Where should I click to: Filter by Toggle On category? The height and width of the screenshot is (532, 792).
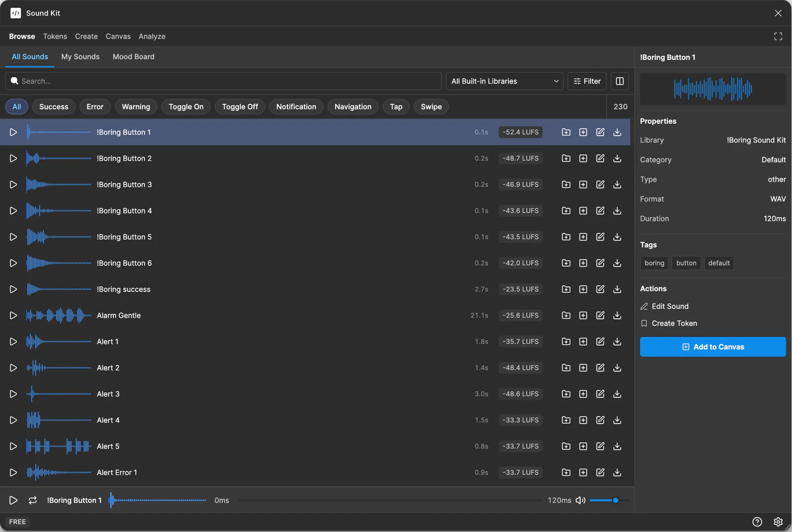[x=186, y=107]
